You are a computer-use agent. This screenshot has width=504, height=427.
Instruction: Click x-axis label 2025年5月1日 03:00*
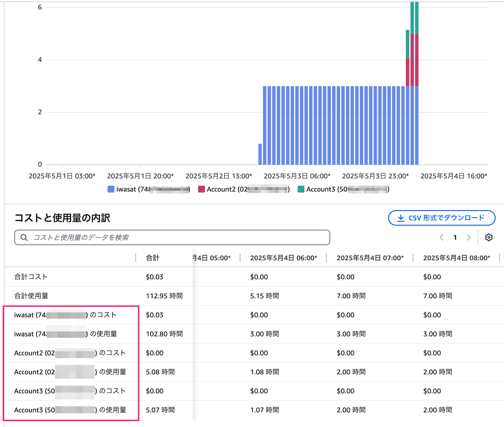[x=62, y=176]
